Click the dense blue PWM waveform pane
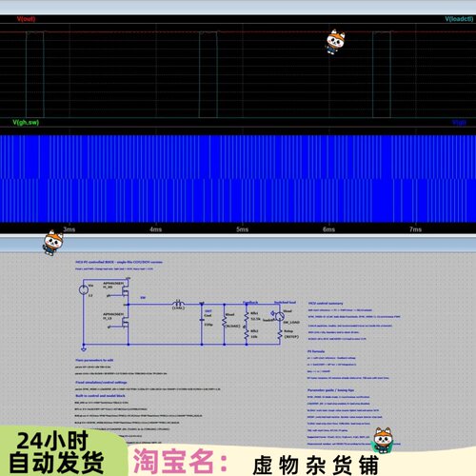The image size is (476, 476). click(238, 179)
